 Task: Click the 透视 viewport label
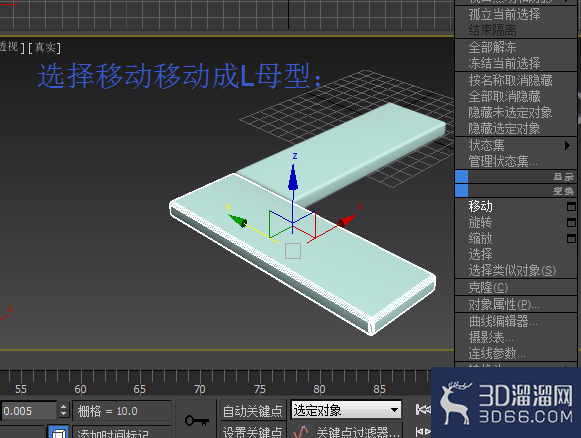(9, 47)
